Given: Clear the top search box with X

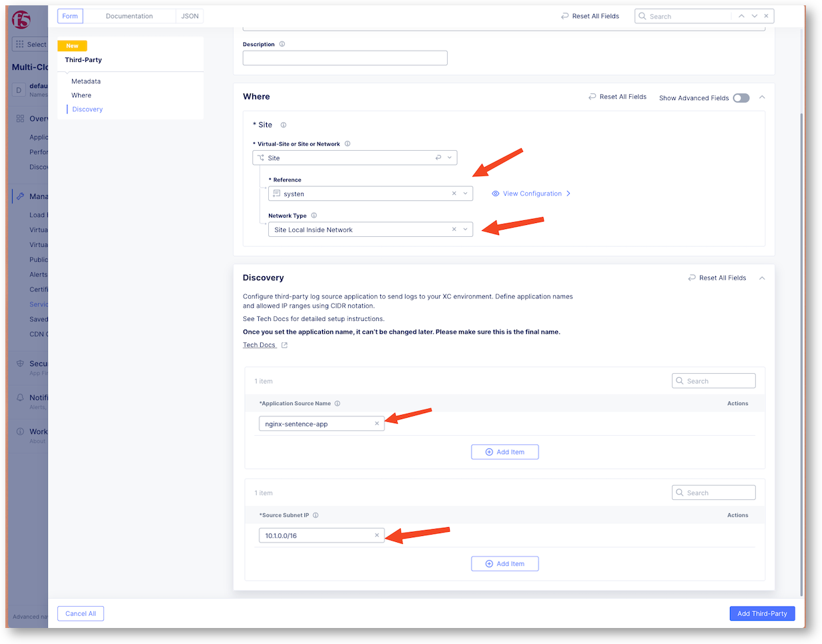Looking at the screenshot, I should click(767, 16).
